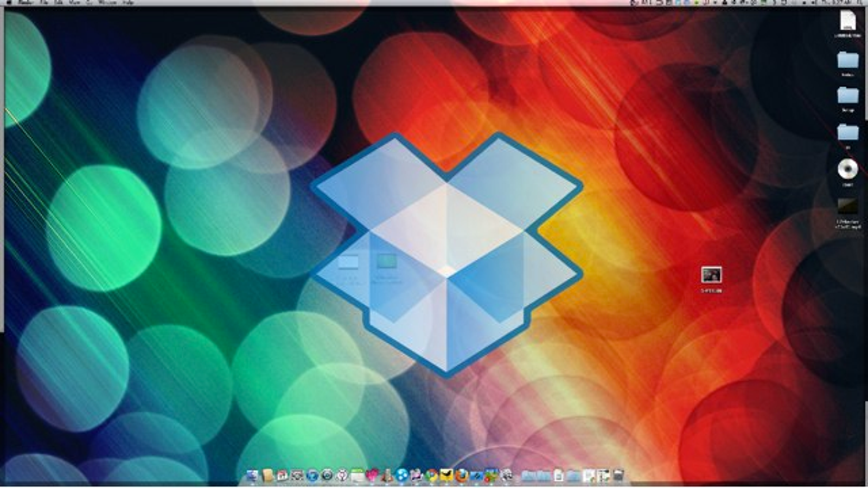Screen dimensions: 868x488
Task: Open the white document stack beside the Dock folders
Action: [x=559, y=476]
